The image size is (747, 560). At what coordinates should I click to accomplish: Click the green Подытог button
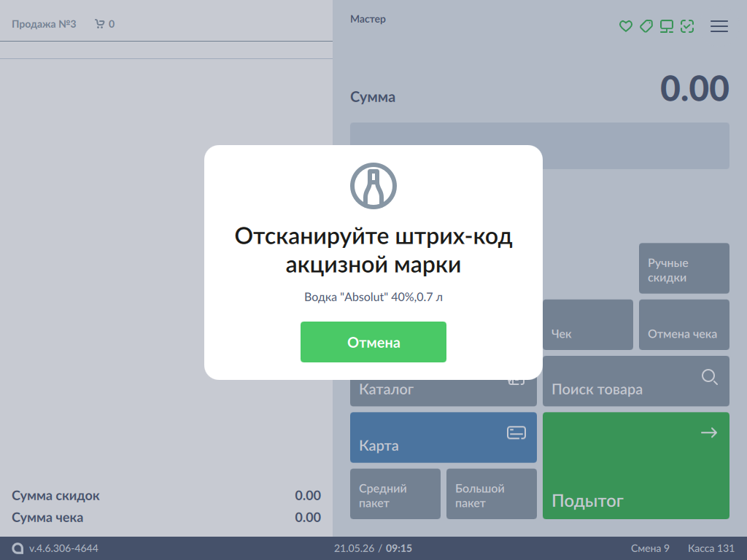click(x=635, y=465)
